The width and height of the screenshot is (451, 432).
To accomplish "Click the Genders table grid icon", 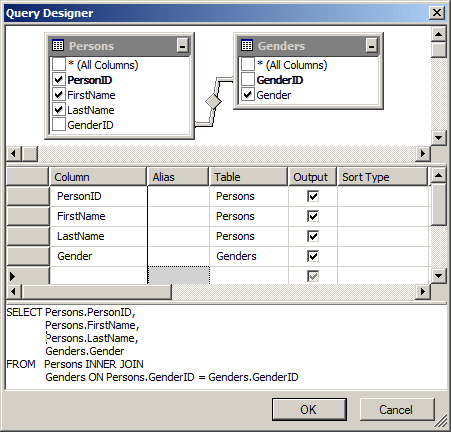I will pos(247,45).
